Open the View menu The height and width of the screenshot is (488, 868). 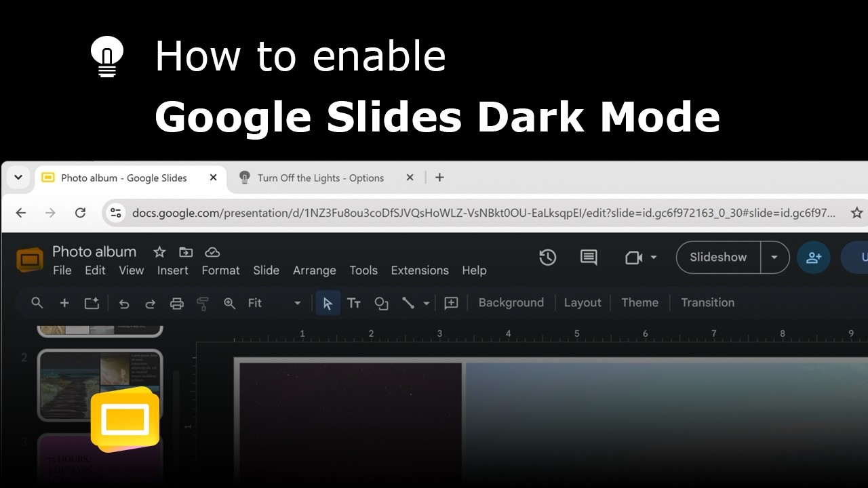click(x=132, y=270)
